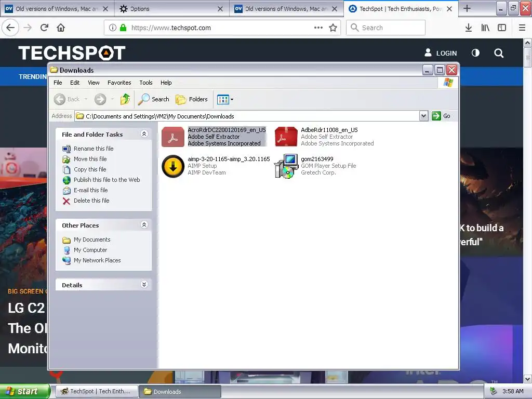The height and width of the screenshot is (399, 532).
Task: Toggle browser sidebar icon
Action: (x=502, y=28)
